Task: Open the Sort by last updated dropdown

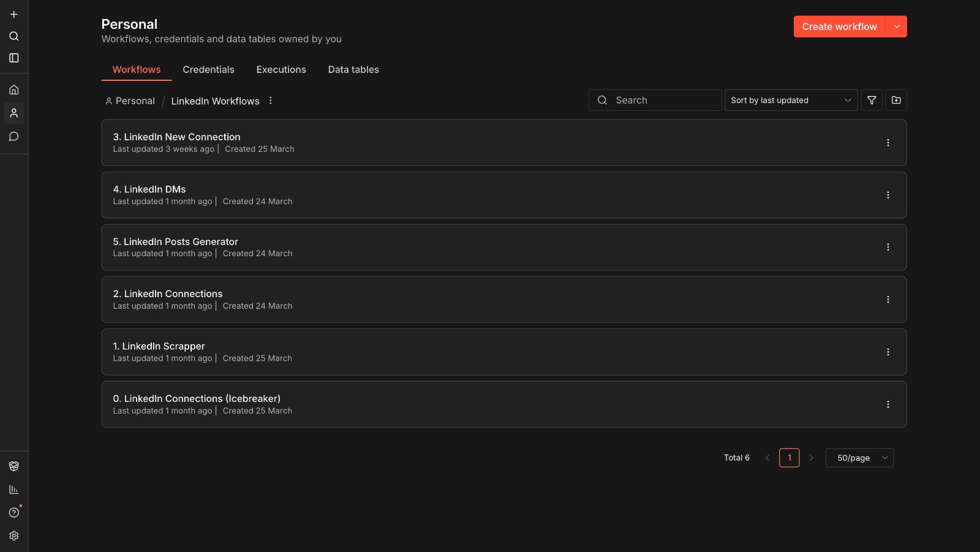Action: click(791, 100)
